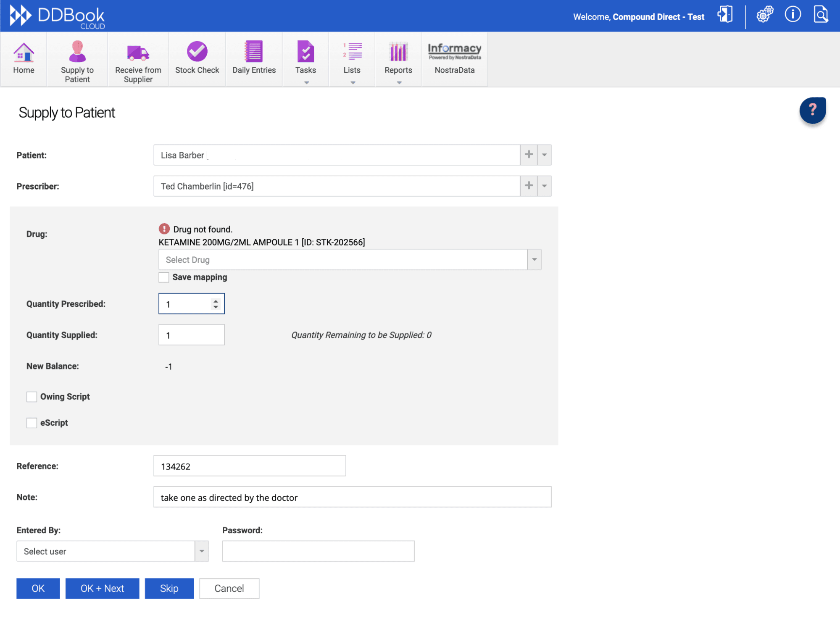The image size is (840, 630).
Task: Add new prescriber with plus icon
Action: (529, 186)
